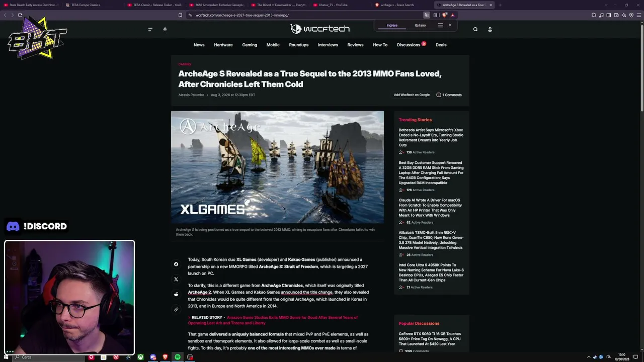Open the Mobile menu item
The height and width of the screenshot is (362, 644).
(273, 45)
